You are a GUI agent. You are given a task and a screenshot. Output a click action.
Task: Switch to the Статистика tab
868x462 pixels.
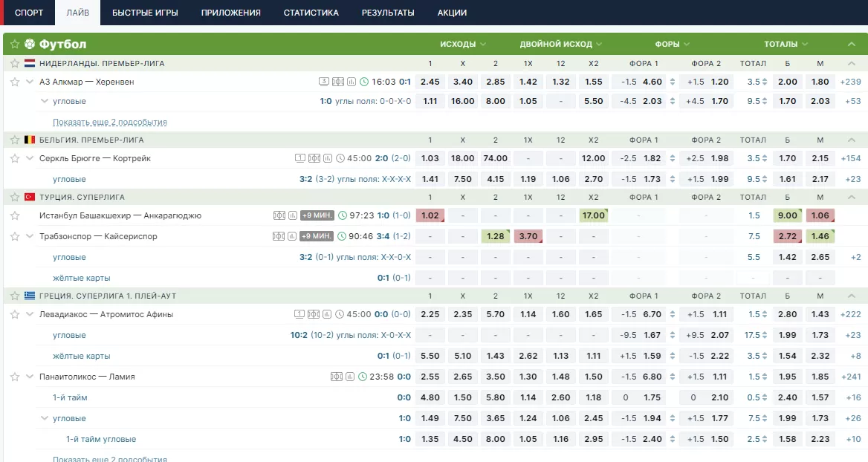pos(311,13)
